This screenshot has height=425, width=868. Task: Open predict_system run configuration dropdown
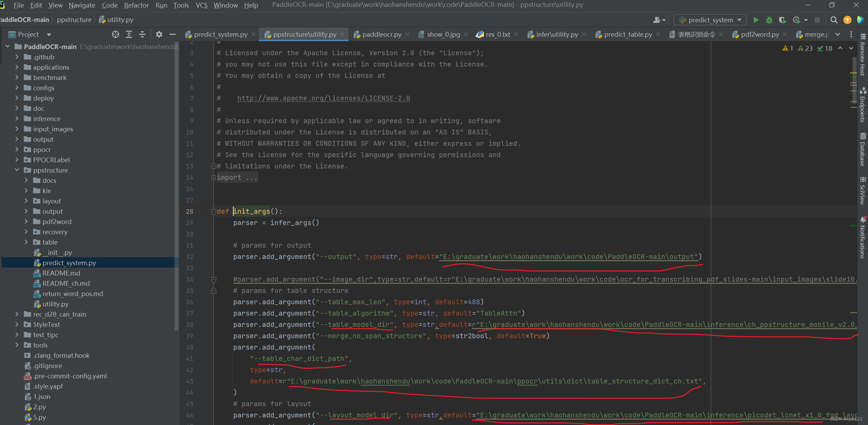(x=710, y=20)
